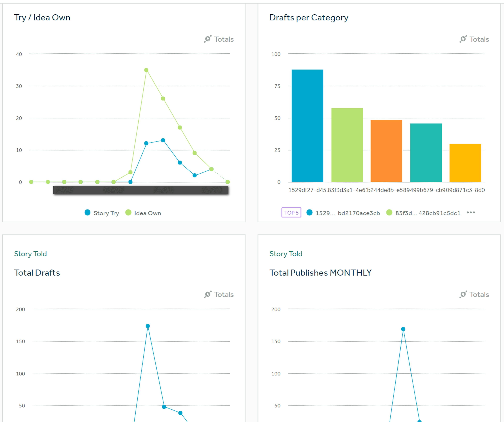The height and width of the screenshot is (422, 504).
Task: Select the green 83f3d3a1 bar
Action: (x=347, y=145)
